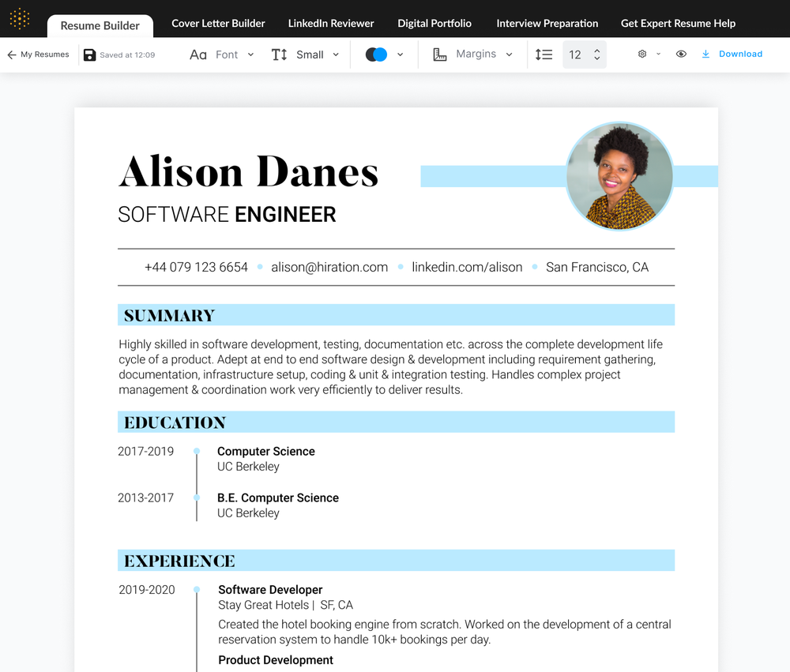Open the LinkedIn Reviewer tab
This screenshot has width=790, height=672.
(331, 23)
